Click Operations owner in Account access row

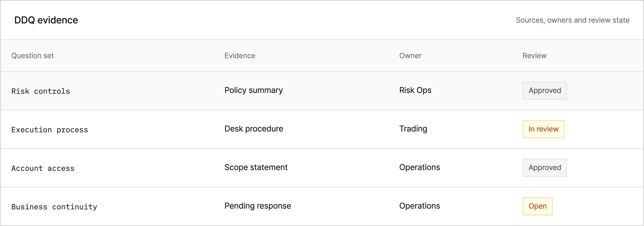tap(420, 167)
